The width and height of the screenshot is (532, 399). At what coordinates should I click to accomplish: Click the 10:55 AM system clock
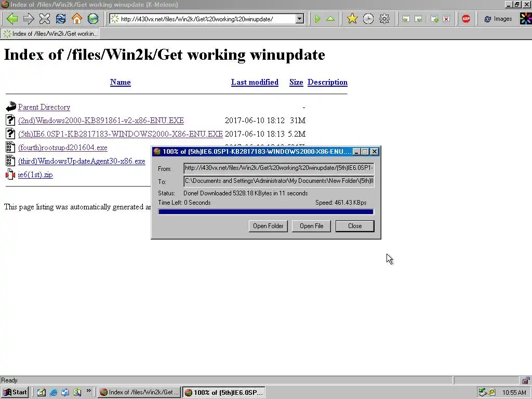point(514,393)
